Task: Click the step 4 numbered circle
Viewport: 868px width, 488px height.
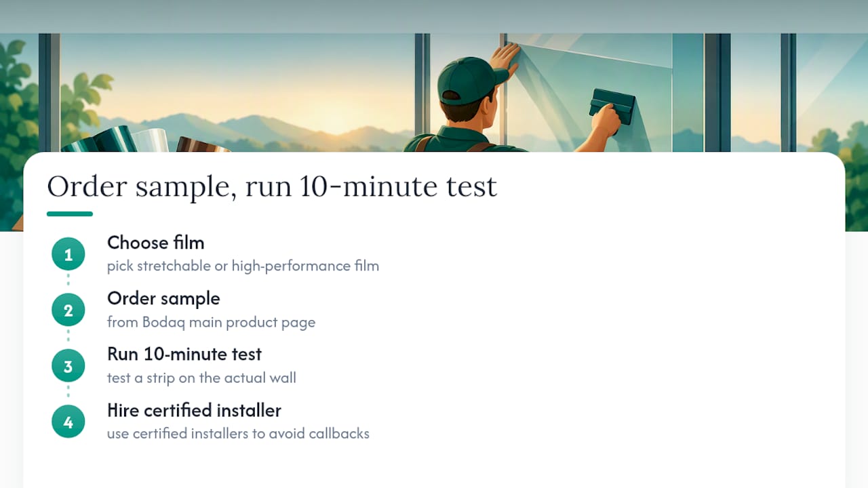Action: (68, 422)
